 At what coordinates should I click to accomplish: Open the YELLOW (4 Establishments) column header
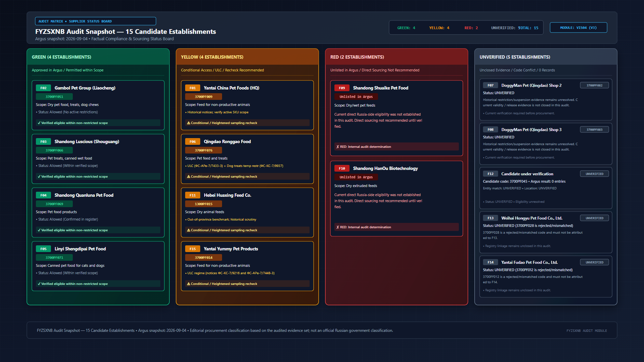(247, 57)
